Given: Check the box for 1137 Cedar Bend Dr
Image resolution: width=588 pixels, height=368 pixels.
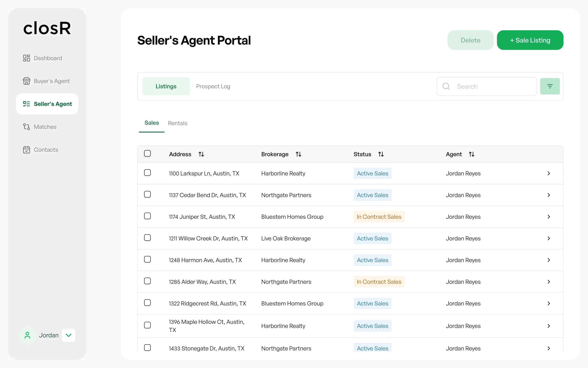Looking at the screenshot, I should click(147, 194).
